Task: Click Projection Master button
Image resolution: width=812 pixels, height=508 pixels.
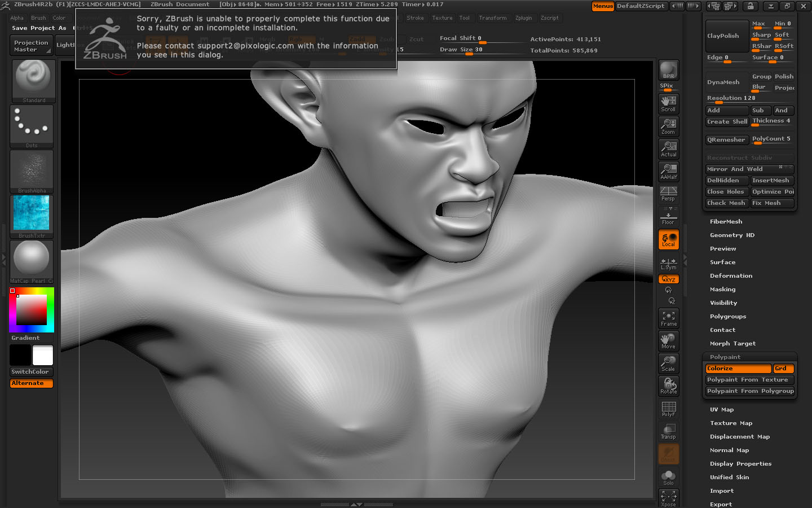Action: tap(32, 46)
